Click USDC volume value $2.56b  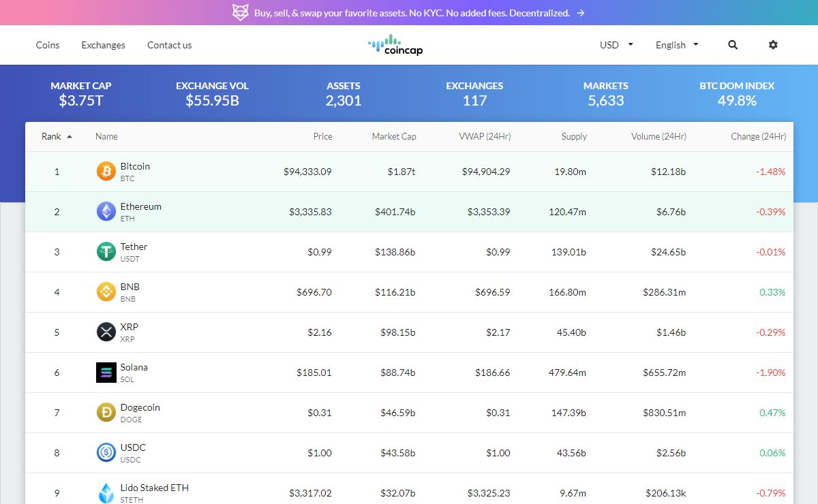click(671, 453)
